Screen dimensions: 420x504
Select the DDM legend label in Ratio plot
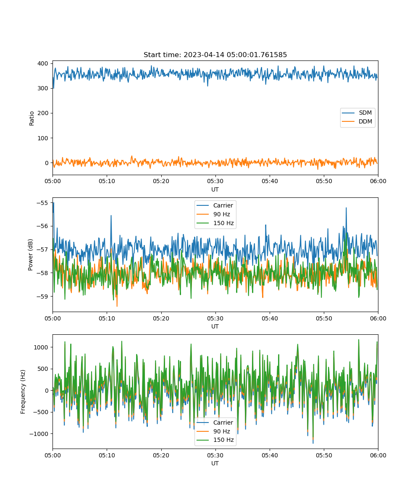pyautogui.click(x=366, y=121)
